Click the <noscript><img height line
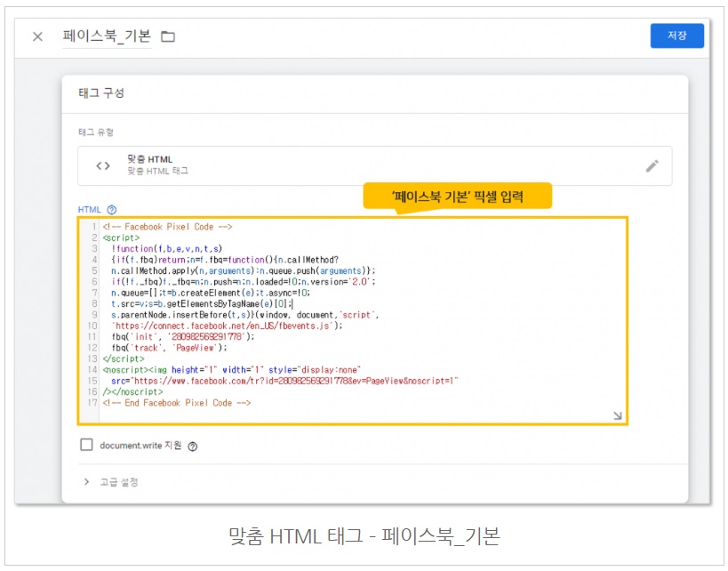 tap(232, 370)
